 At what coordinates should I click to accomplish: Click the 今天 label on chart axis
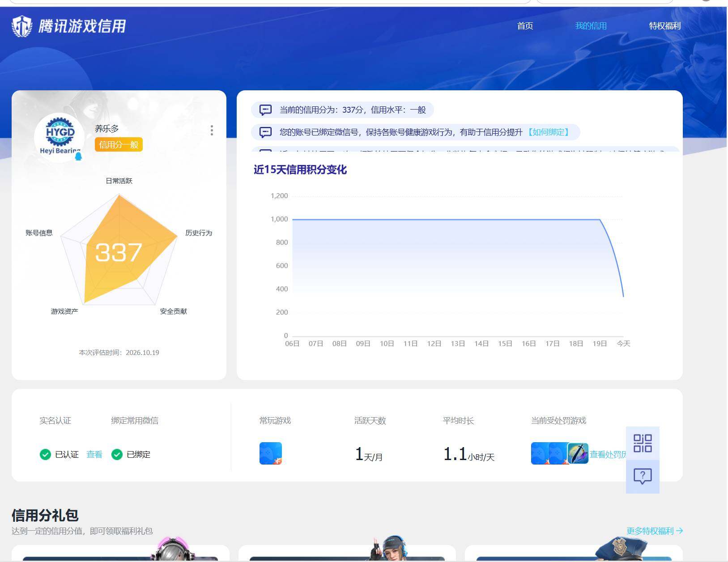(x=623, y=343)
